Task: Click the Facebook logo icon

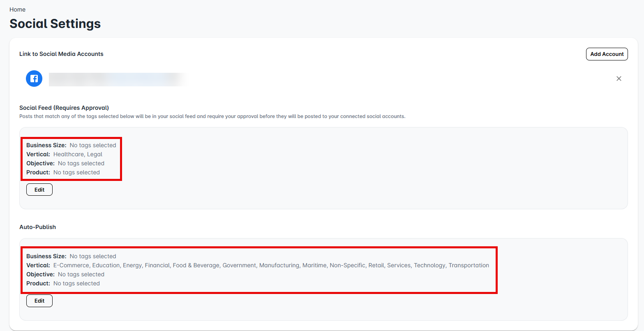Action: 34,79
